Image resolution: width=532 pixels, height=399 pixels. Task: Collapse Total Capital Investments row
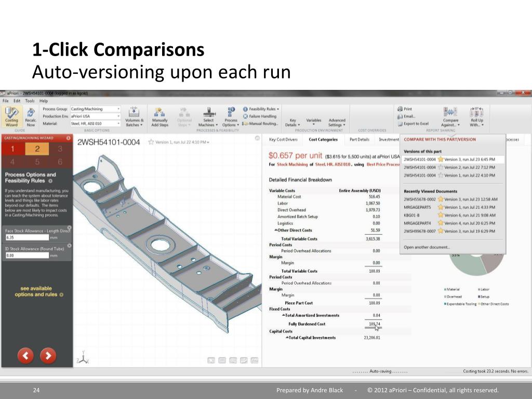(x=287, y=338)
